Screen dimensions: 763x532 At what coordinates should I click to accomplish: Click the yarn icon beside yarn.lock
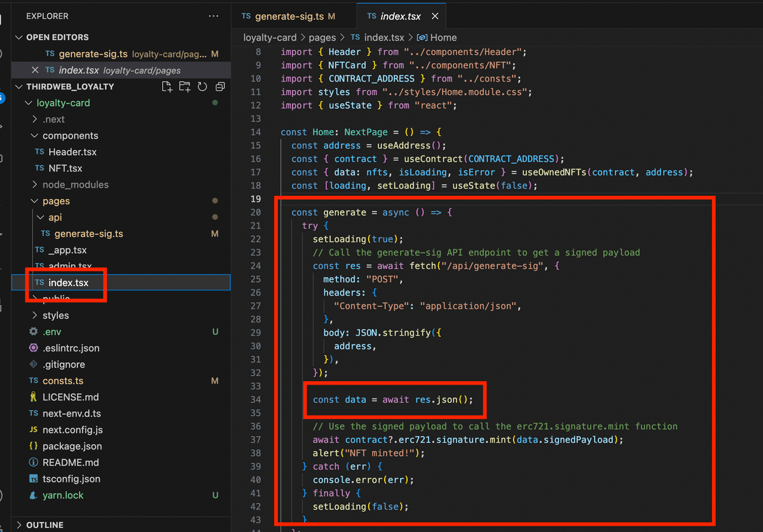[x=34, y=495]
